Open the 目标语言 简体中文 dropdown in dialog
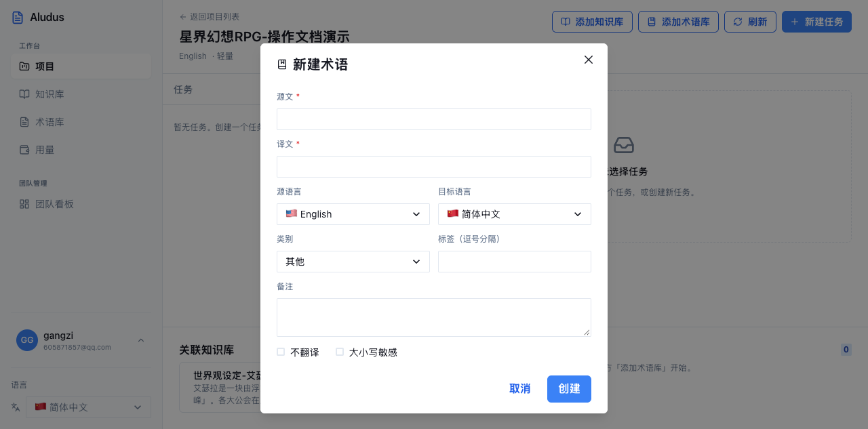This screenshot has width=868, height=429. point(515,214)
